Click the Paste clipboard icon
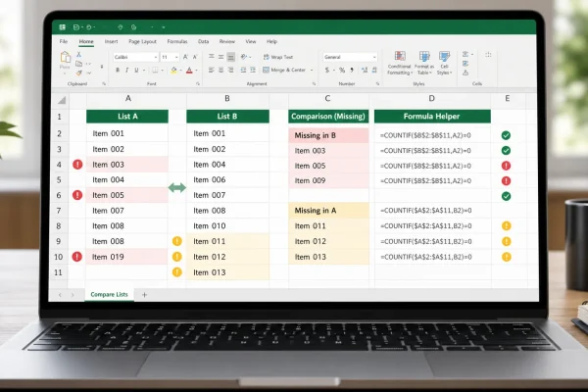588x392 pixels. click(x=66, y=58)
